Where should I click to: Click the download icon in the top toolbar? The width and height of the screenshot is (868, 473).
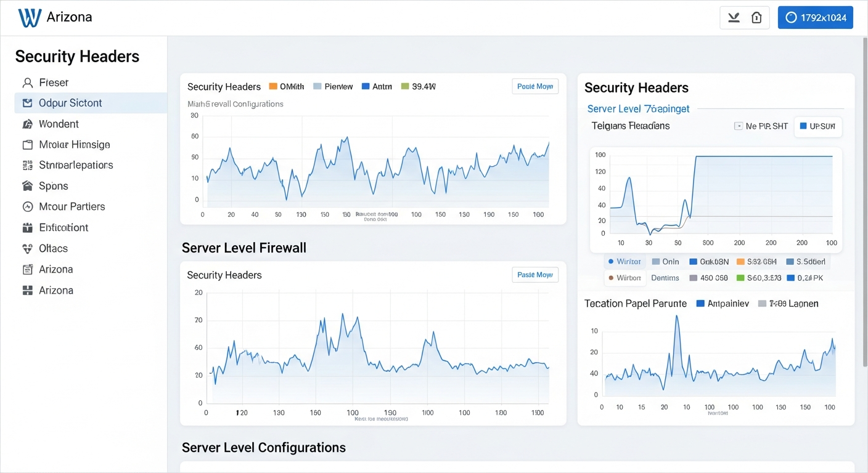tap(734, 17)
